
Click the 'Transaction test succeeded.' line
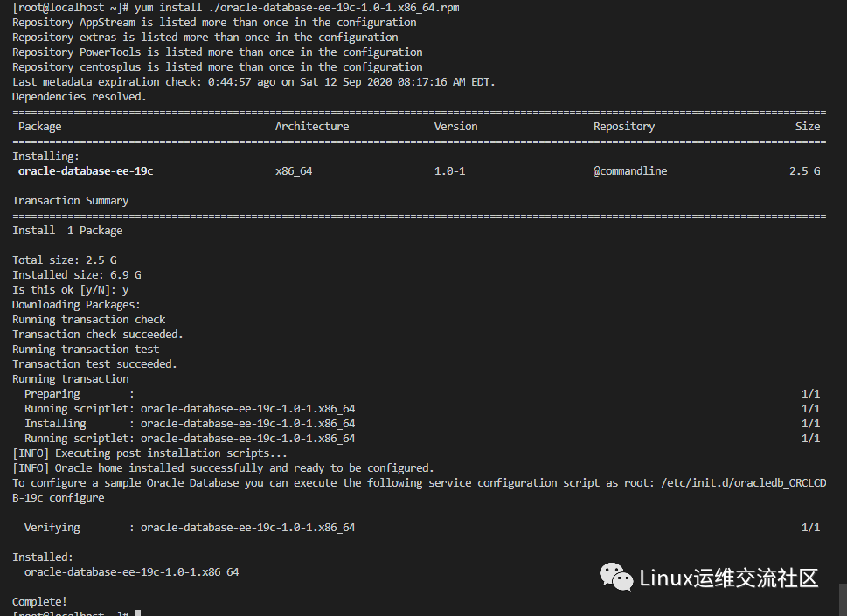94,363
